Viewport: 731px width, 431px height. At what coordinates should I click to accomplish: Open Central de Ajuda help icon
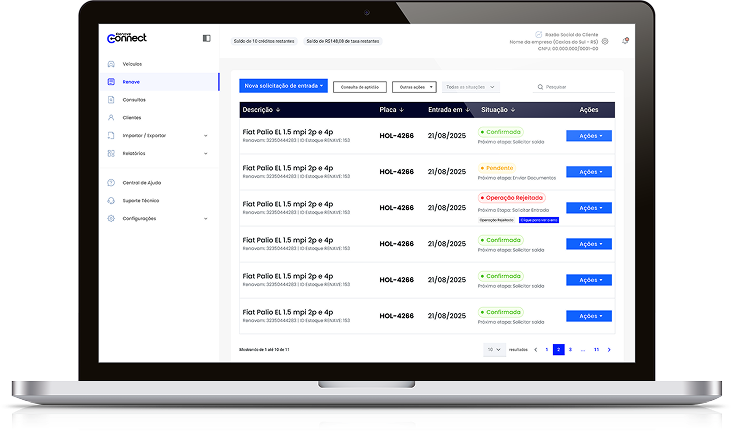(x=111, y=183)
